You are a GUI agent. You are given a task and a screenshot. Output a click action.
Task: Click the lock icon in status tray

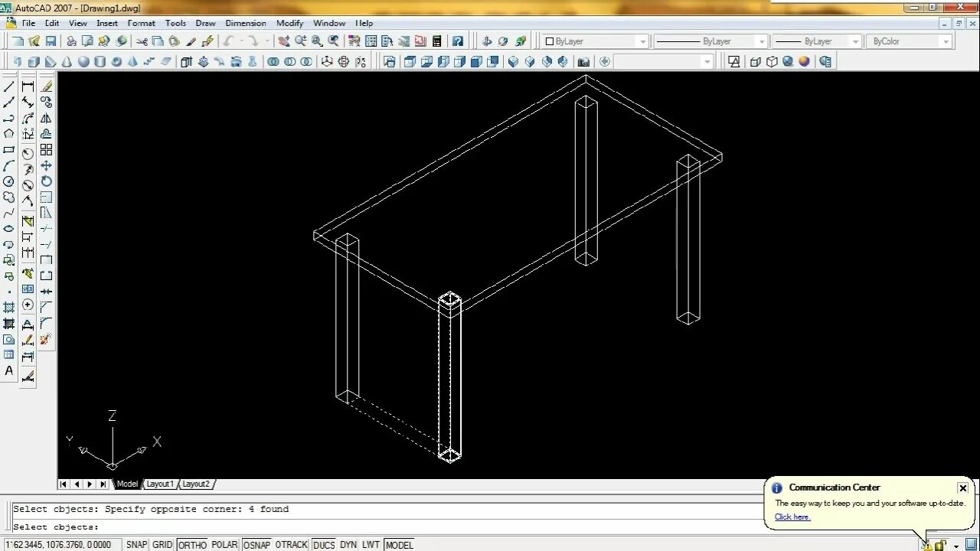coord(940,545)
